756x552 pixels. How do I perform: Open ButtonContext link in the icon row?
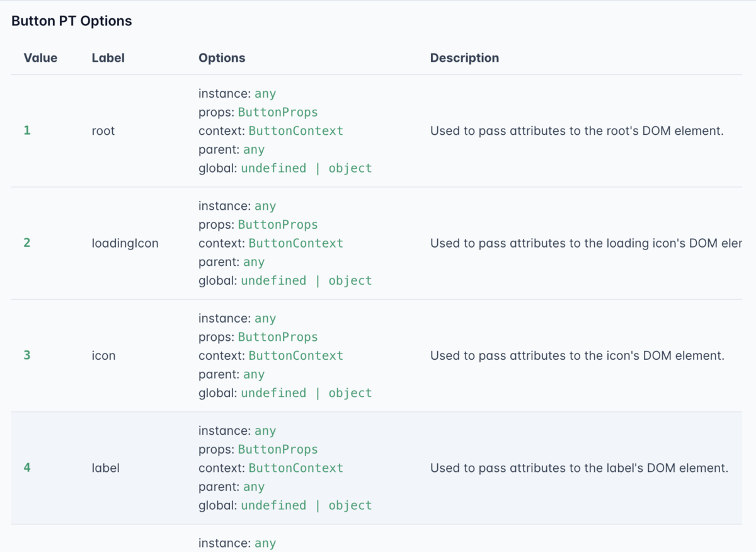296,355
